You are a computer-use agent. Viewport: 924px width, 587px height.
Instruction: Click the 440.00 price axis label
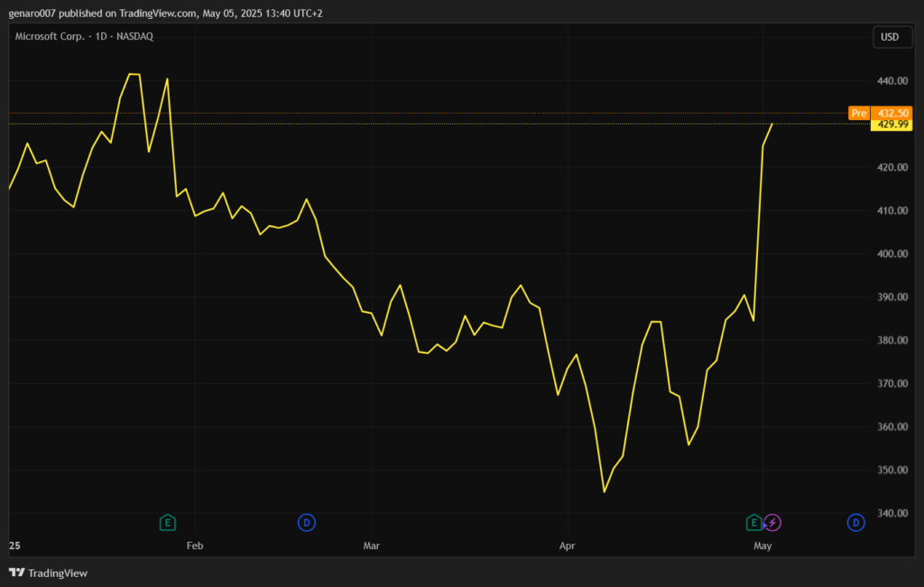pos(892,81)
